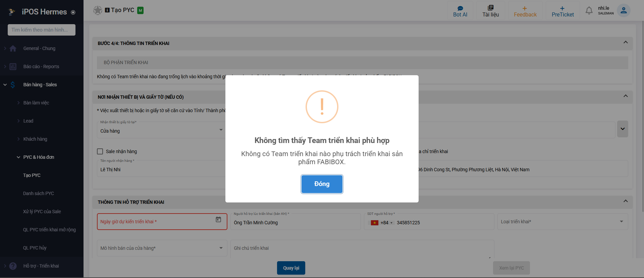
Task: Click the iPOS Hermes logo icon
Action: pos(12,12)
